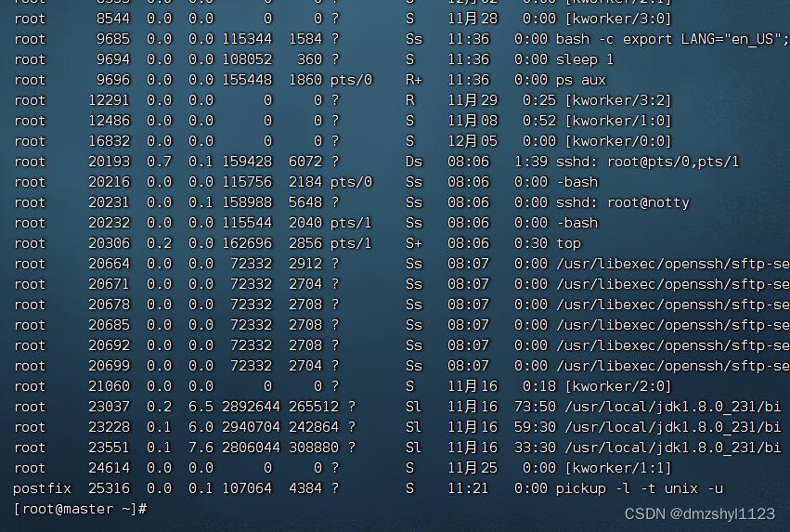Select PID 20685 sftp-server process
The image size is (790, 532).
click(109, 325)
